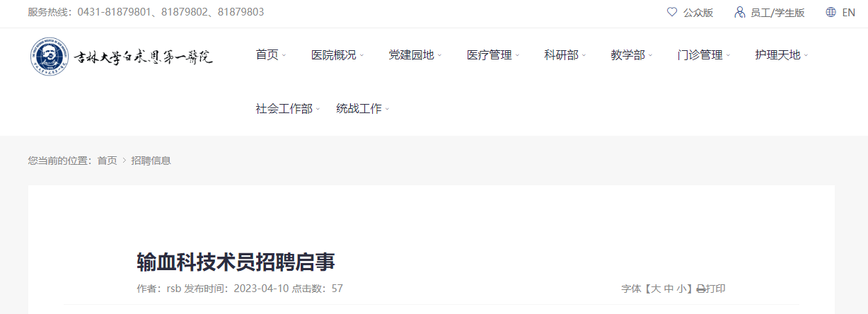This screenshot has width=868, height=314.
Task: Click the globe icon next to EN
Action: click(x=831, y=12)
